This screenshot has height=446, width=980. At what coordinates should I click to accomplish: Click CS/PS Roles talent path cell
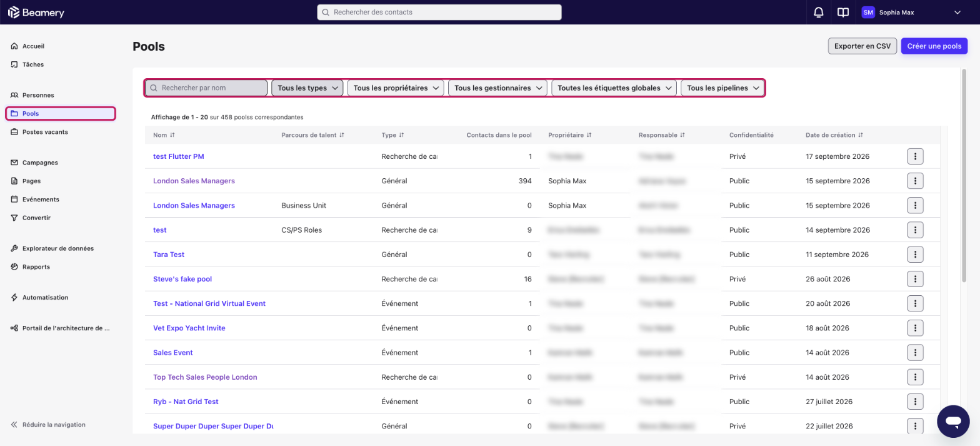302,230
